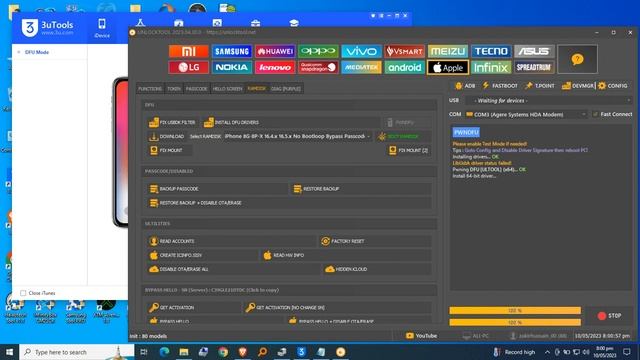Screen dimensions: 640x360
Task: Select the Nokia brand tile
Action: click(232, 67)
